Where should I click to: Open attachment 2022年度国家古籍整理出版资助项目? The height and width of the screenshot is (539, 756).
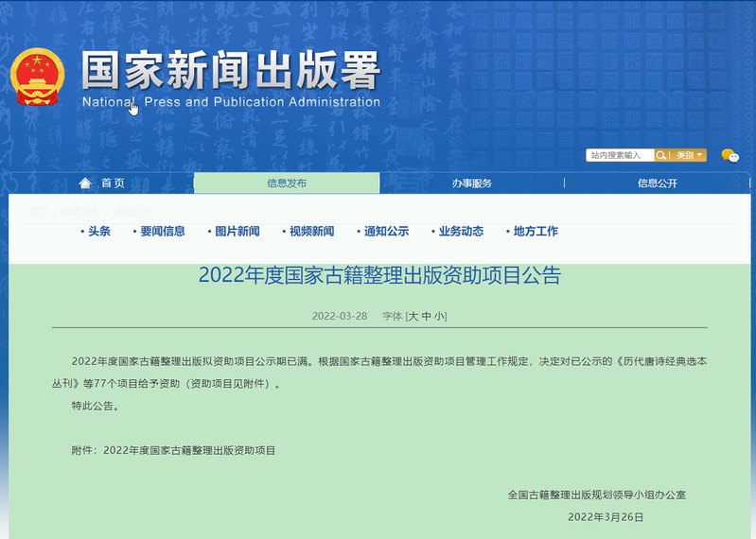(x=189, y=451)
